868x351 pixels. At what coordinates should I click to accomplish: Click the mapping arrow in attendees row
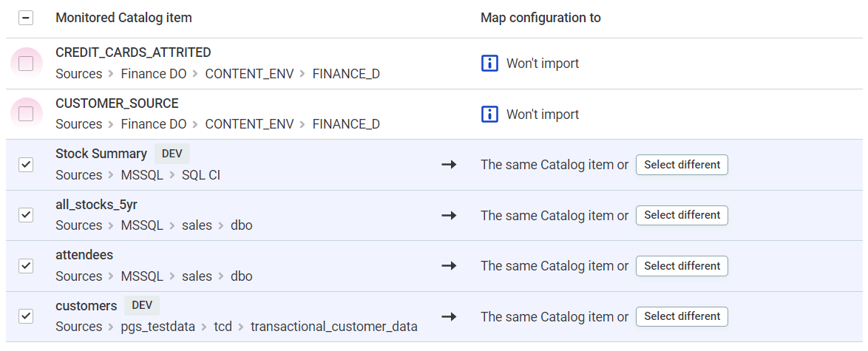449,266
